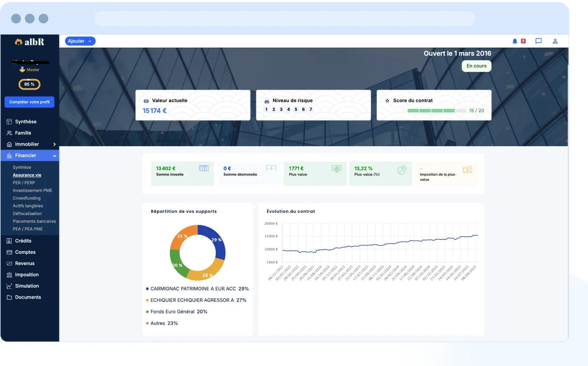This screenshot has height=366, width=588.
Task: Click the albR logo
Action: (x=29, y=42)
